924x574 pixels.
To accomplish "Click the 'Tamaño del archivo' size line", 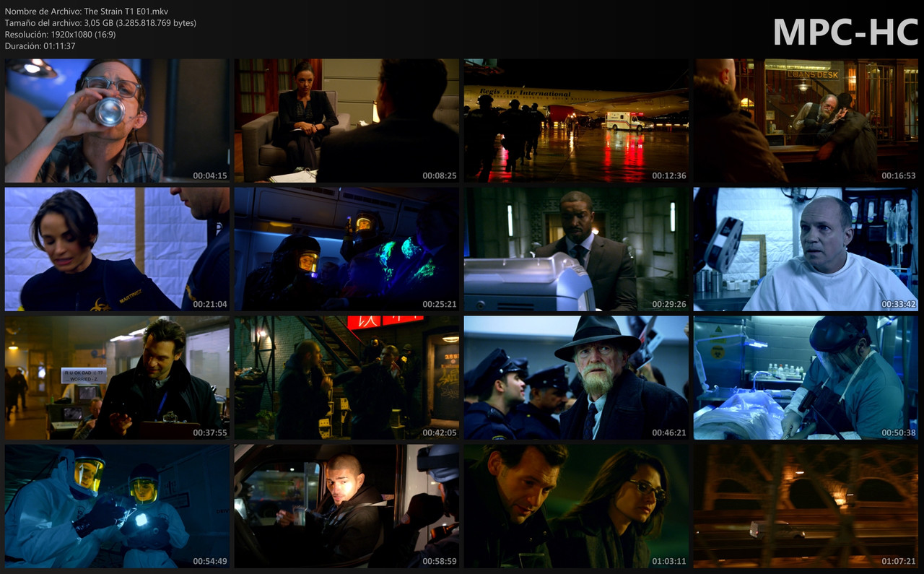I will point(100,23).
